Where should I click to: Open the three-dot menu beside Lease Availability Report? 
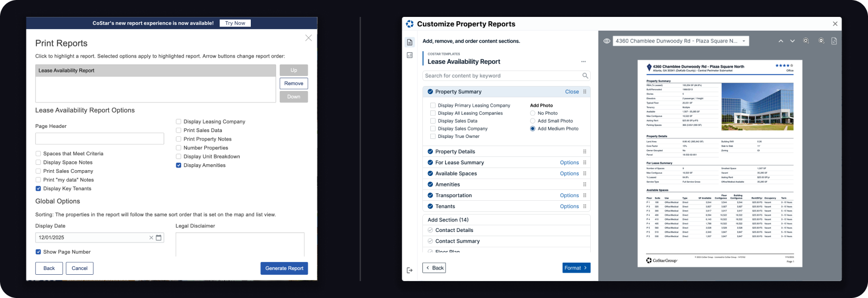pos(583,62)
